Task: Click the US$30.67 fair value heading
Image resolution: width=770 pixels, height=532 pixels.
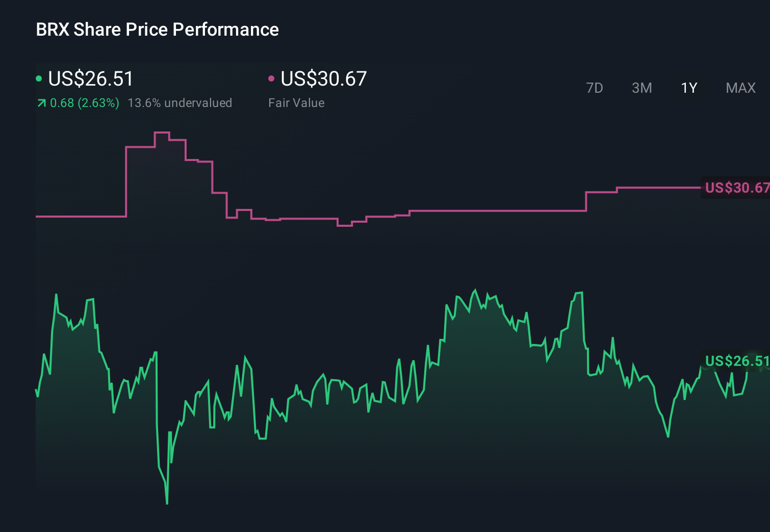Action: pos(324,78)
